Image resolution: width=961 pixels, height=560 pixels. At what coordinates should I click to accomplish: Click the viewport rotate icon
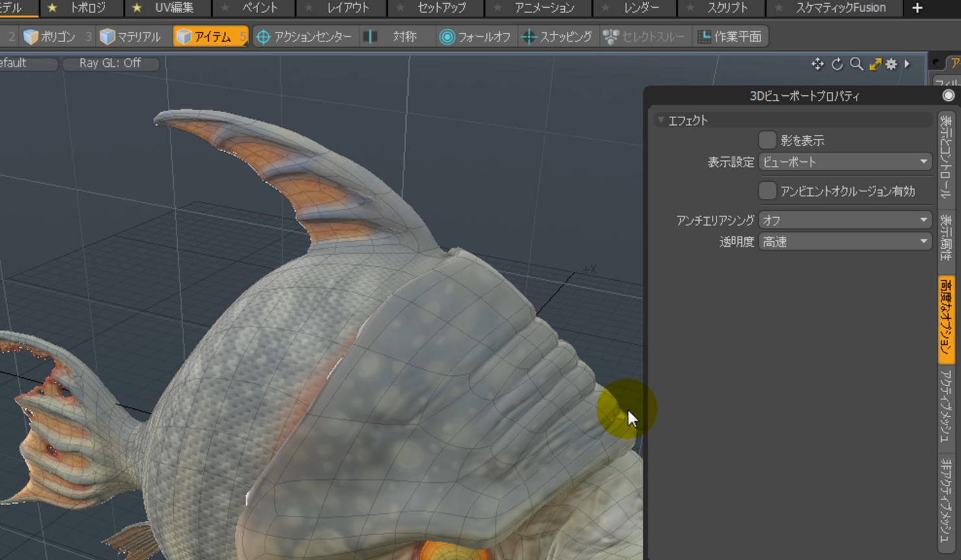tap(837, 64)
